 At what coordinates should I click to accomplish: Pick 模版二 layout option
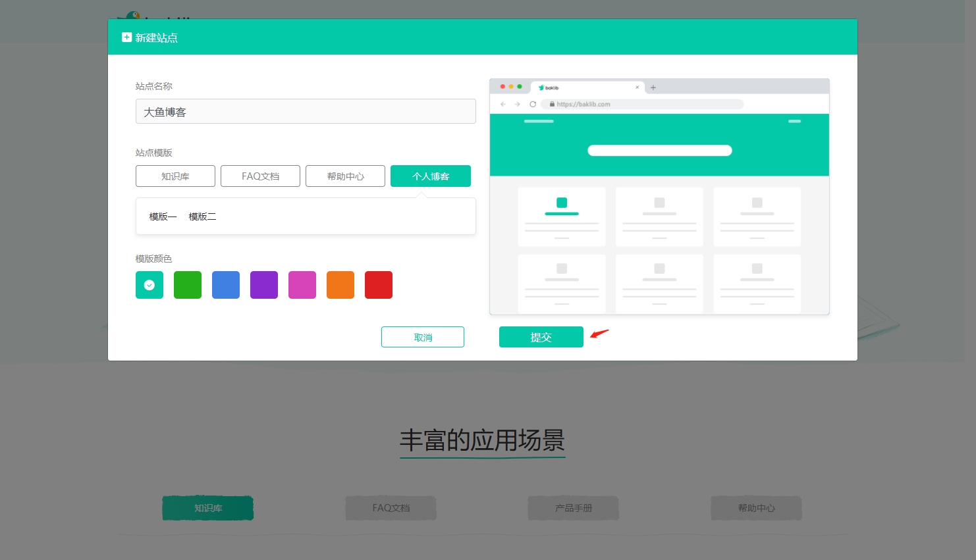pyautogui.click(x=202, y=216)
